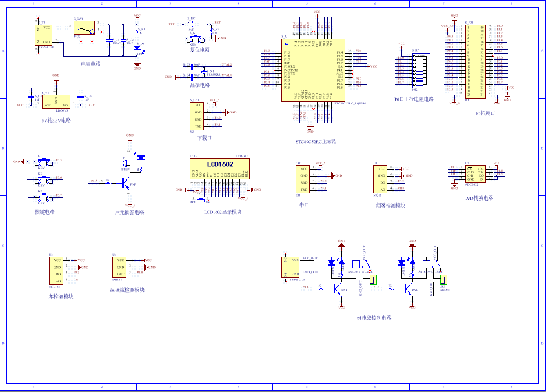Screen dimensions: 546x392
Task: Click the PNP transistor in buzzer alarm circuit
Action: [x=126, y=184]
